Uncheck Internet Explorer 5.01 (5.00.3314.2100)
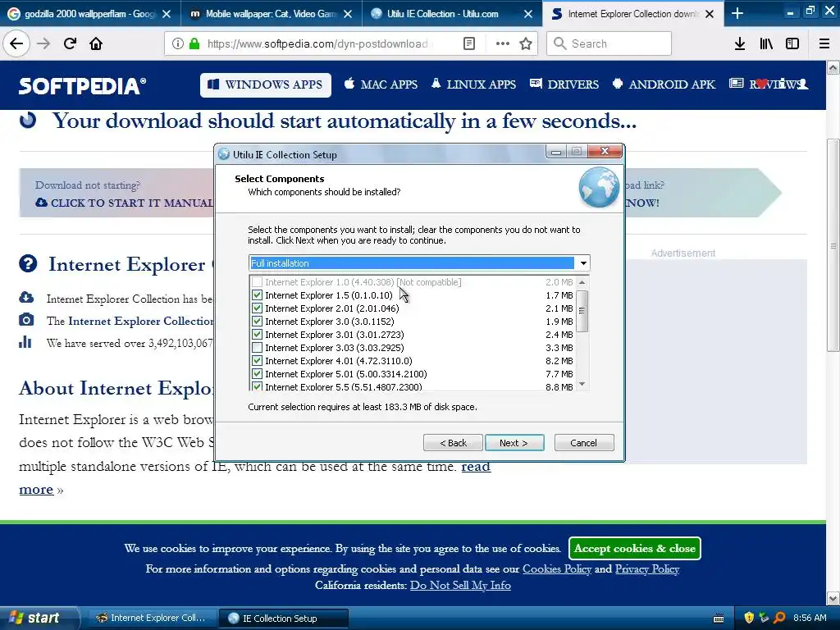 (x=257, y=374)
